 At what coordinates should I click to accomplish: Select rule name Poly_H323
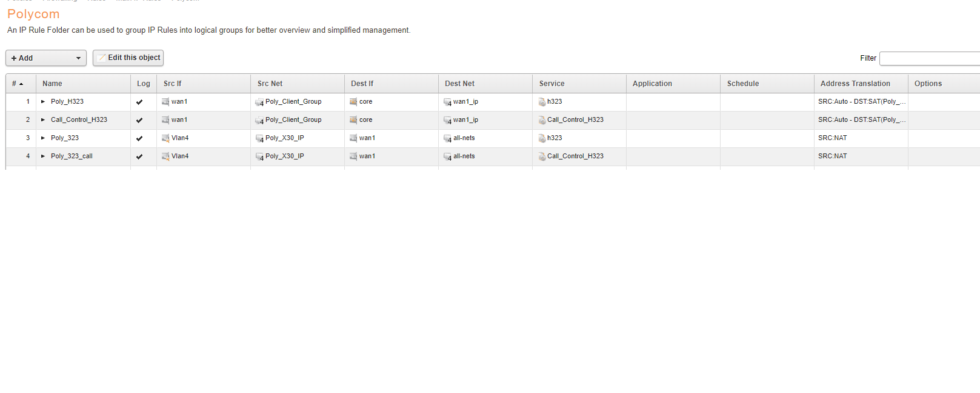67,102
